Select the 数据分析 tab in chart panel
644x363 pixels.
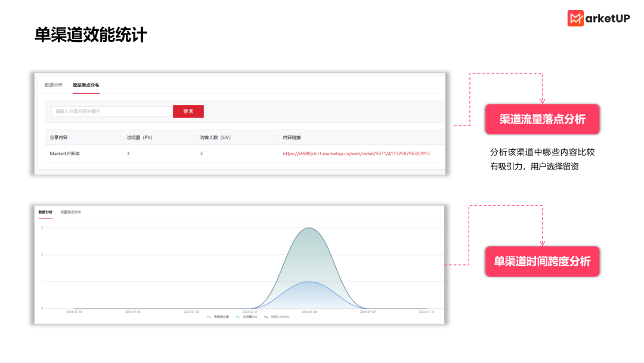pos(45,212)
